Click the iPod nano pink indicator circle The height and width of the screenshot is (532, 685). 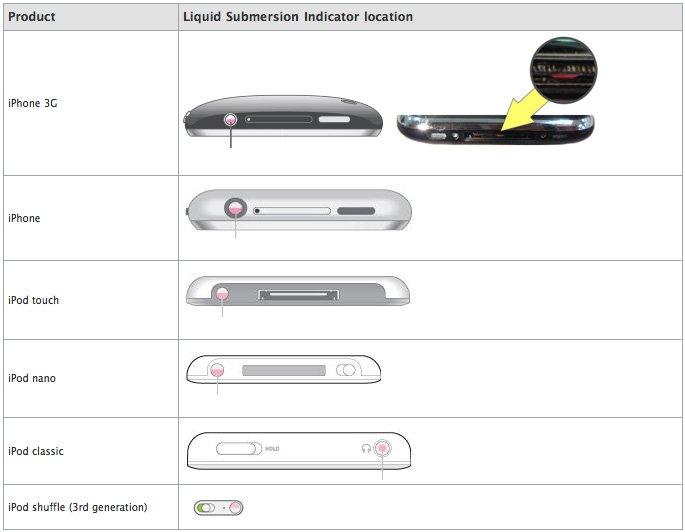tap(217, 370)
